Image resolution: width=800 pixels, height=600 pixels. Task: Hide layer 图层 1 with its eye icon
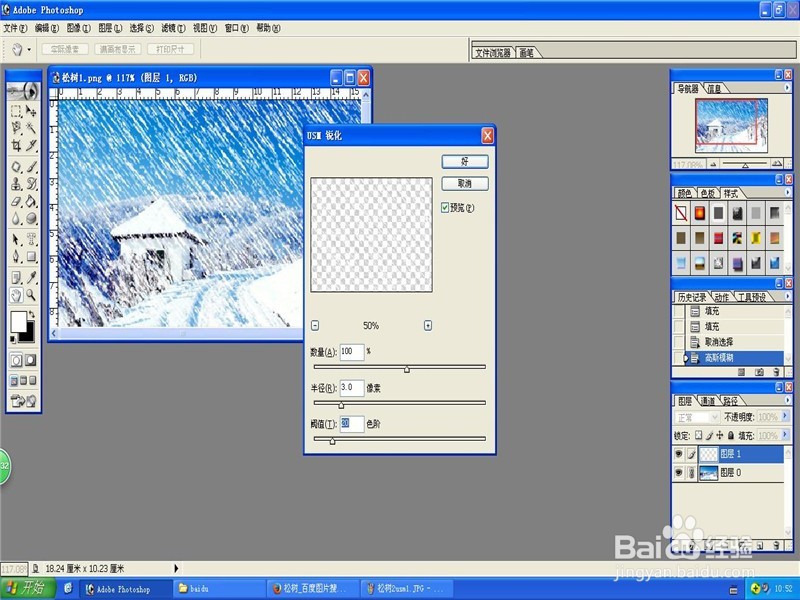(679, 454)
